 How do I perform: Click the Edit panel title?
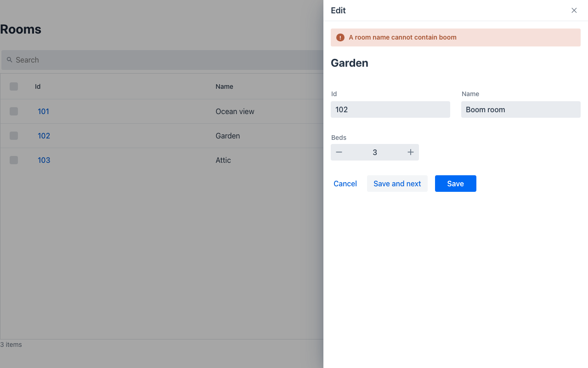[338, 10]
